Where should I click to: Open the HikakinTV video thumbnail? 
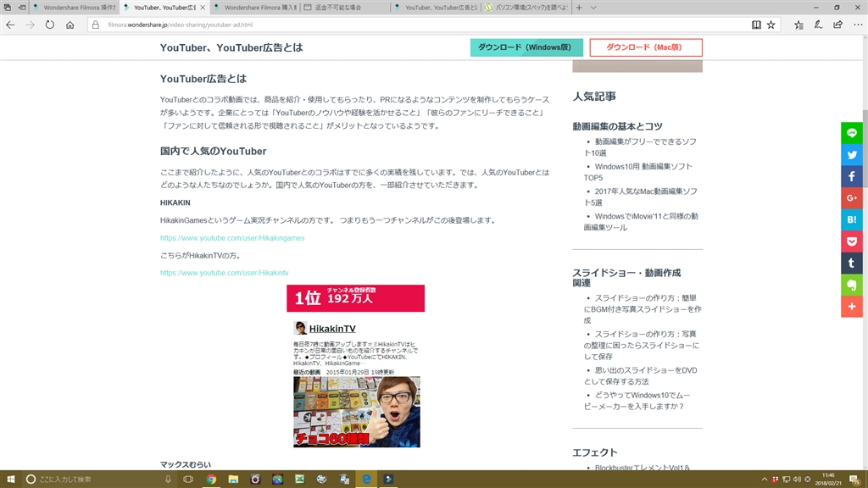pyautogui.click(x=357, y=412)
